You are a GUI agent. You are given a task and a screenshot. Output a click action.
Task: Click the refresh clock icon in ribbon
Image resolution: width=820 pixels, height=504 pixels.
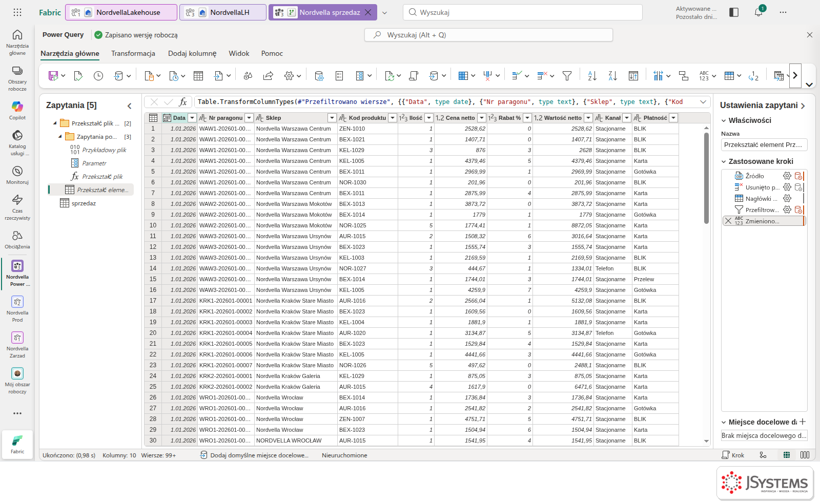(98, 76)
